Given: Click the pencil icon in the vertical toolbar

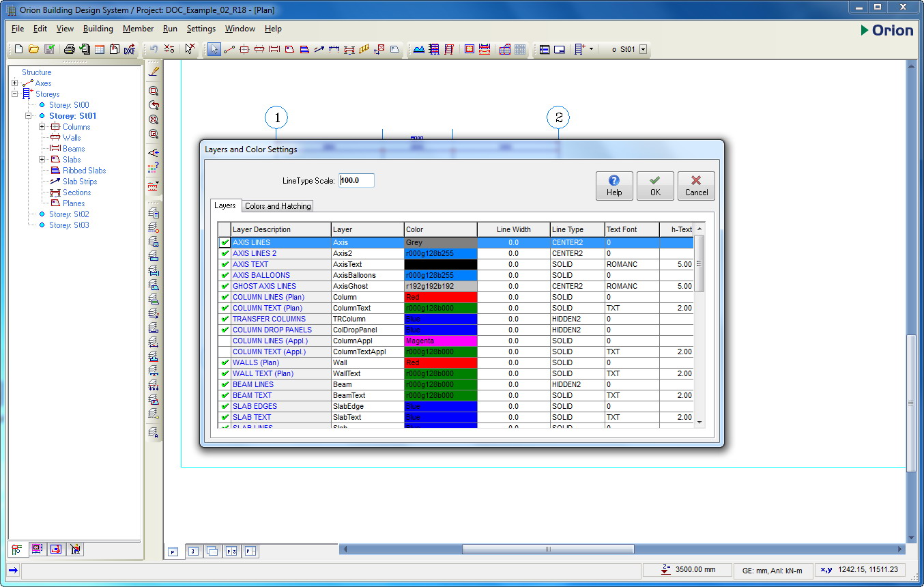Looking at the screenshot, I should (154, 71).
